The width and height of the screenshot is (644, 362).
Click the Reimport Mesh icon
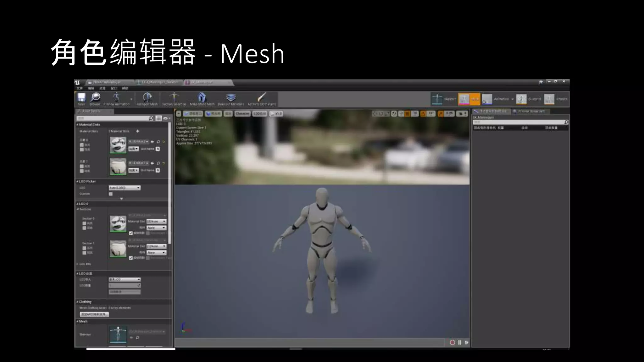click(147, 97)
